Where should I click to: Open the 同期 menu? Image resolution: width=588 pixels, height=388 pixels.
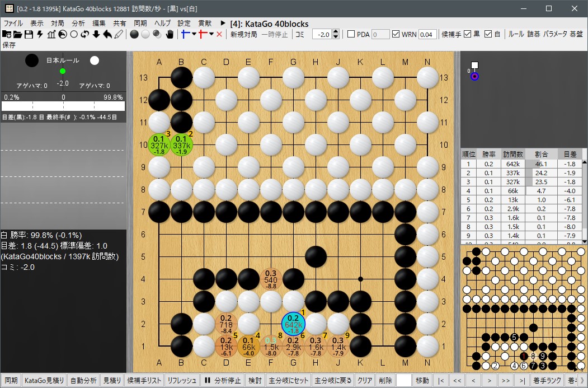(140, 24)
